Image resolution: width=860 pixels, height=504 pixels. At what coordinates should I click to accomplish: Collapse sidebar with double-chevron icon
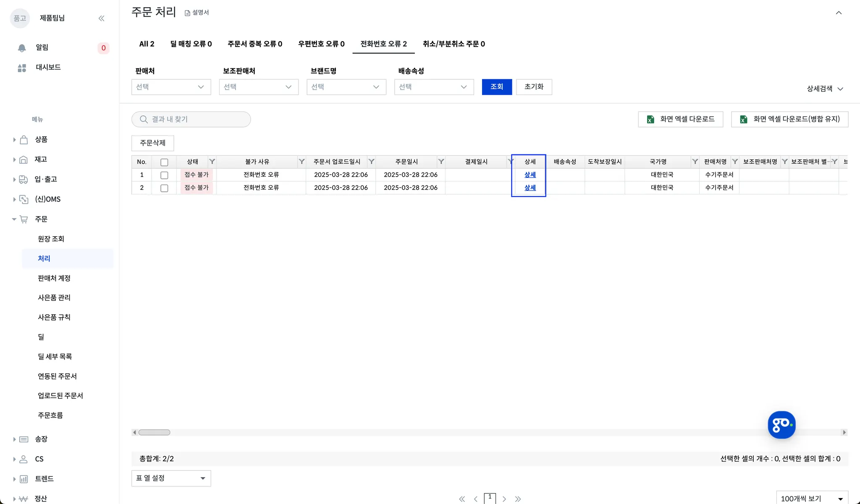[x=101, y=18]
